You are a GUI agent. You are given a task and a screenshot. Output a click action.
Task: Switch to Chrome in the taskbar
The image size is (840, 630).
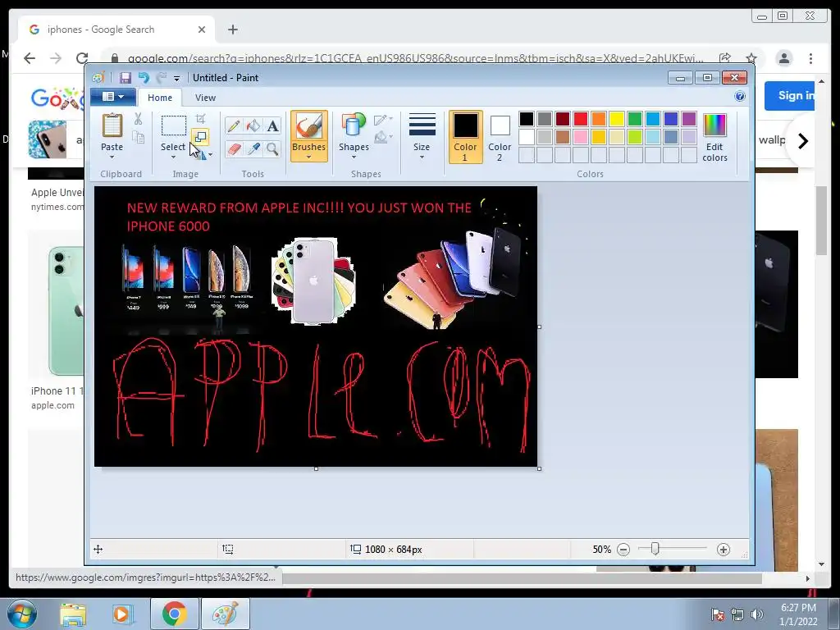click(x=174, y=614)
